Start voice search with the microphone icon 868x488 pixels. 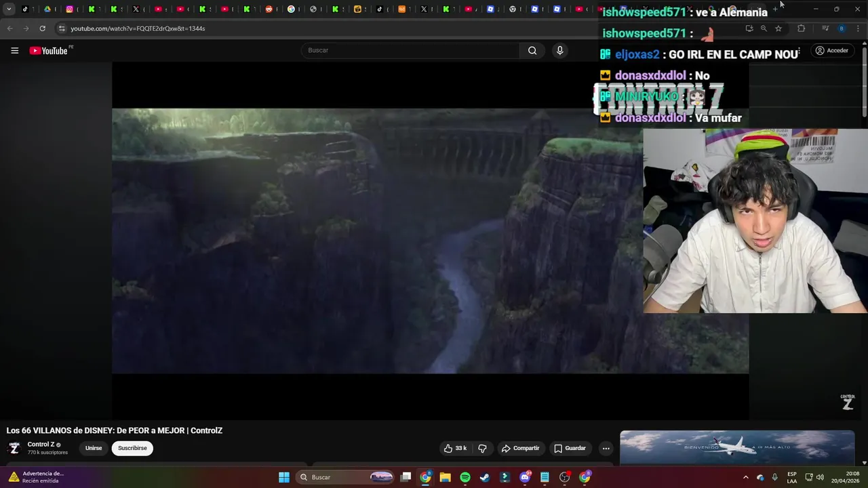click(559, 50)
